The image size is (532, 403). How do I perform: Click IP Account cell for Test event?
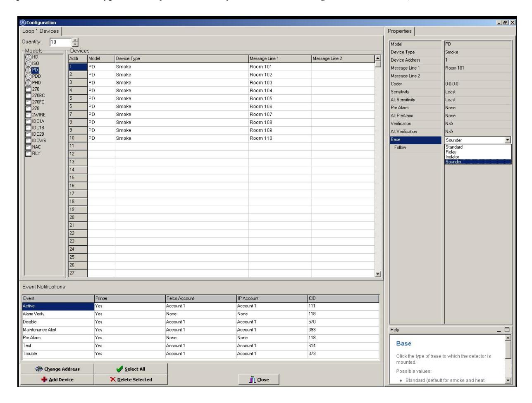tap(272, 346)
